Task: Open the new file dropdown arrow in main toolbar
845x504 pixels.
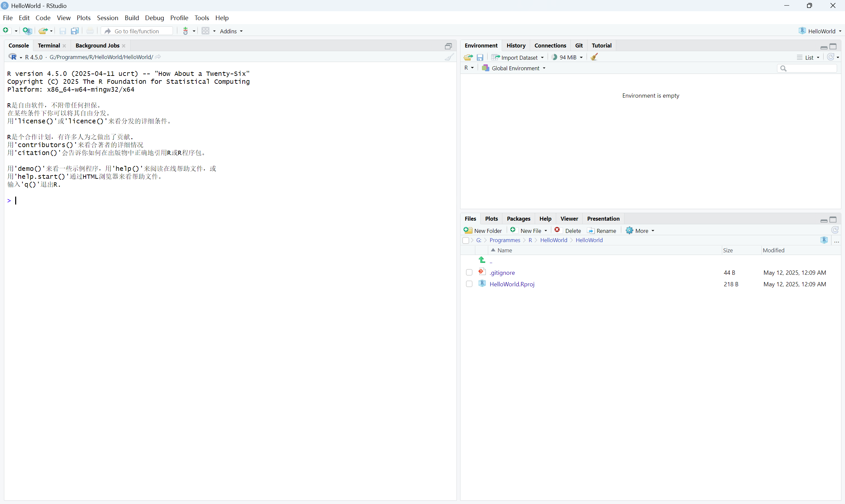Action: point(16,31)
